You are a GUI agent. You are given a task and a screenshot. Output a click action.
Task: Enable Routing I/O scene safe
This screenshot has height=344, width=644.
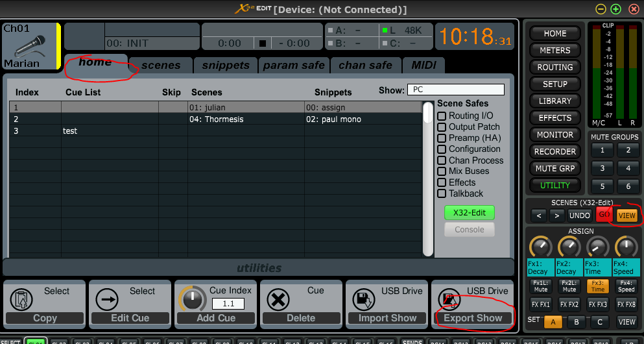point(442,116)
